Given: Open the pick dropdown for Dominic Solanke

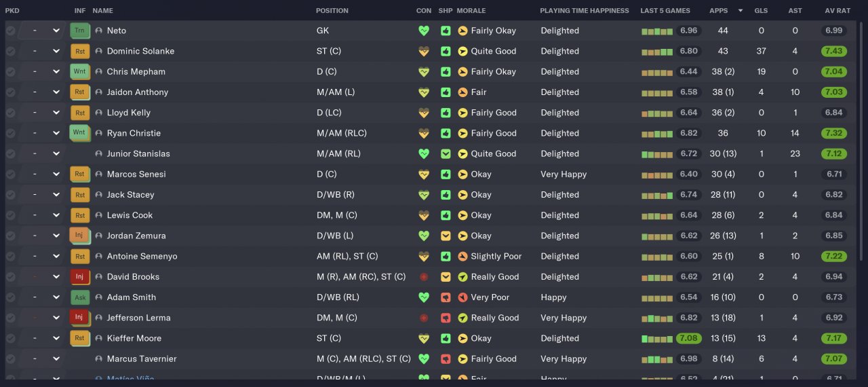Looking at the screenshot, I should [56, 51].
